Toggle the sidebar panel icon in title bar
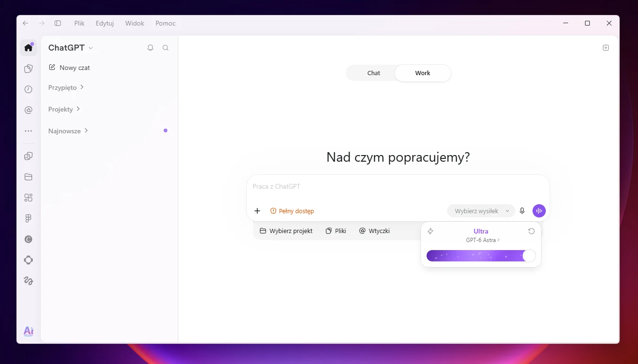 pos(58,23)
